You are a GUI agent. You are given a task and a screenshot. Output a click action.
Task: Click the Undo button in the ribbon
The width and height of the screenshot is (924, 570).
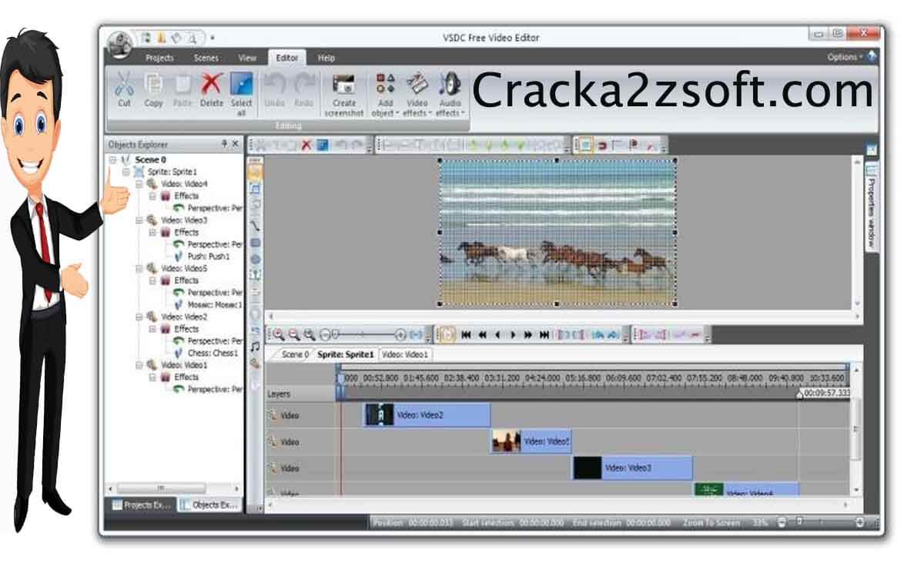[273, 89]
